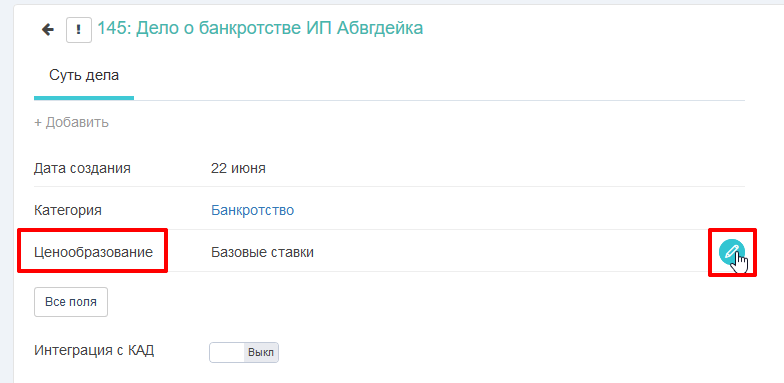Click the plus sign before Добавить
Screen dimensions: 784x383
coord(38,122)
